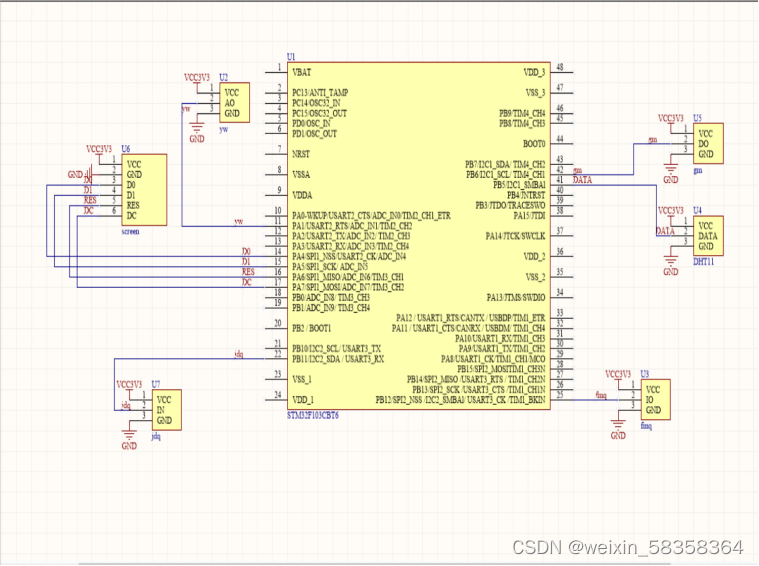Click the 'screen' comment under U6

tap(130, 232)
